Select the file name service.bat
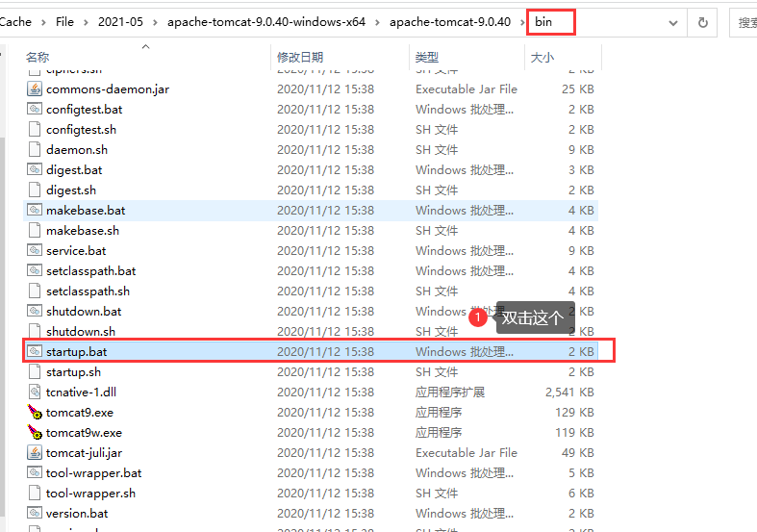This screenshot has width=757, height=532. (x=76, y=250)
